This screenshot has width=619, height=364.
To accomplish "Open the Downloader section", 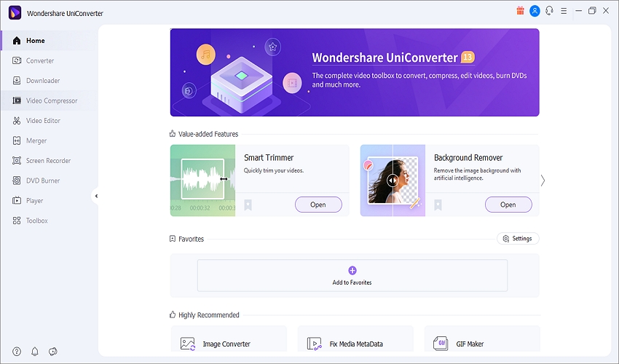I will pyautogui.click(x=49, y=81).
